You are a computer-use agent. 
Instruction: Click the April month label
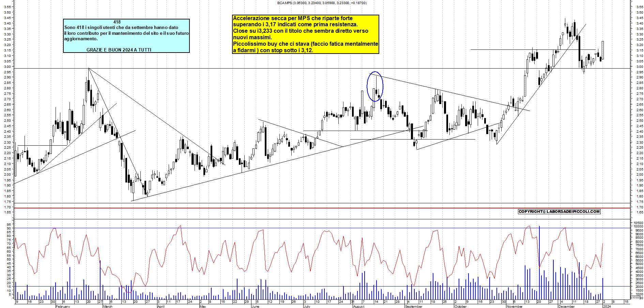tap(161, 306)
